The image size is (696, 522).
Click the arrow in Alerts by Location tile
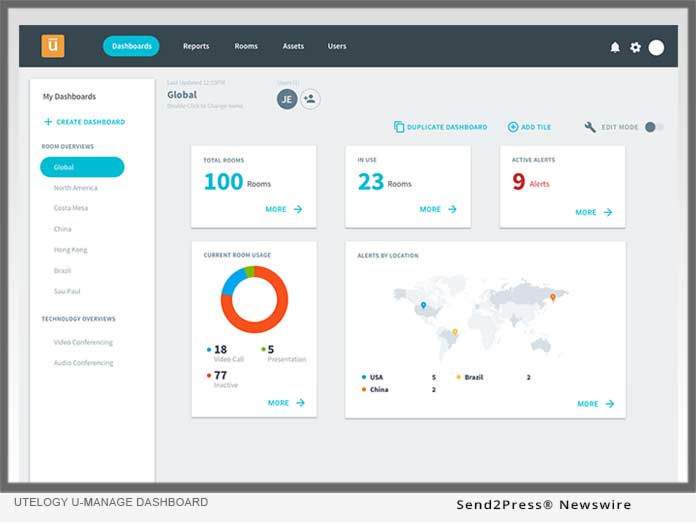tap(610, 403)
